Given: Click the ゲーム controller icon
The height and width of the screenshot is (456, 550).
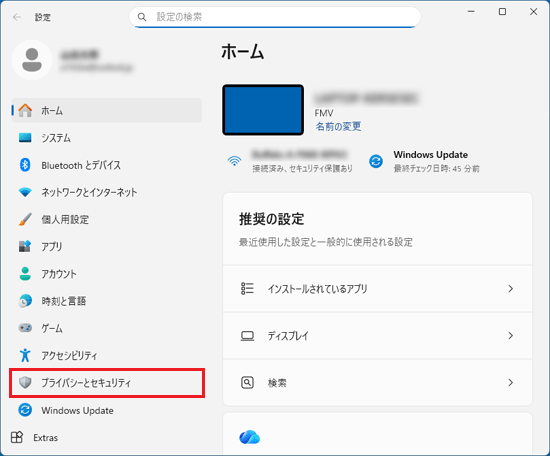Looking at the screenshot, I should 25,328.
